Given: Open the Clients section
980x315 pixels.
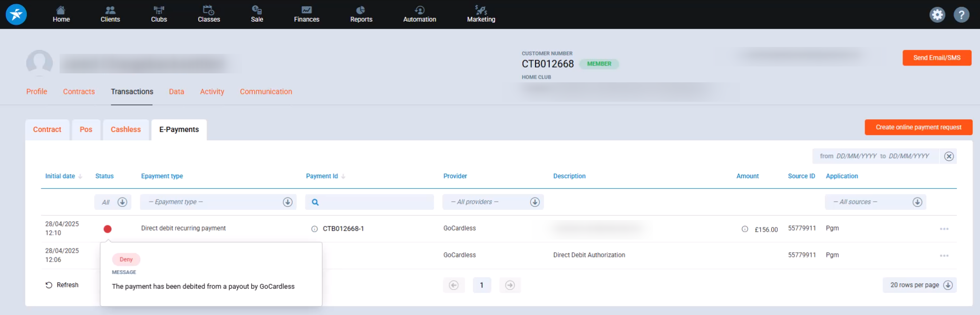Looking at the screenshot, I should 110,14.
